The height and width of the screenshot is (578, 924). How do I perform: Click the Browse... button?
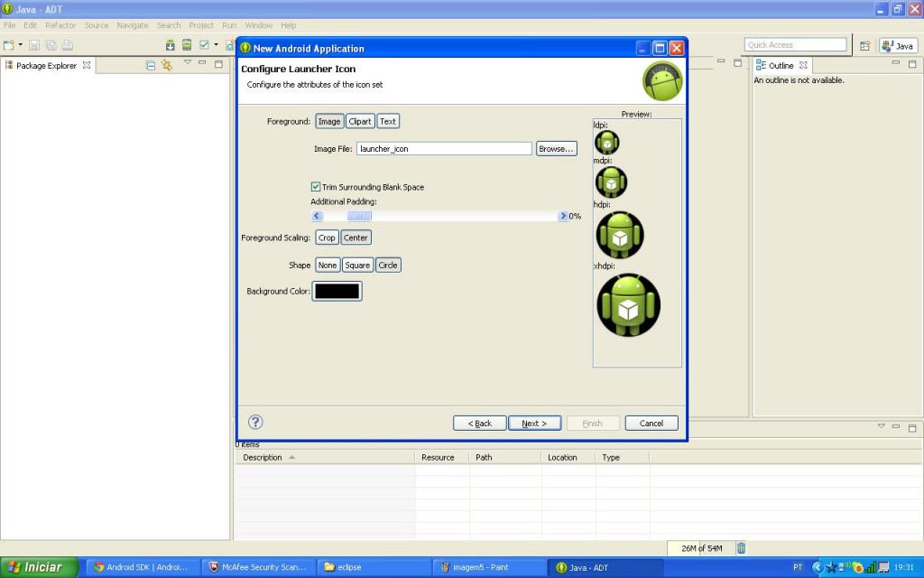(x=556, y=149)
